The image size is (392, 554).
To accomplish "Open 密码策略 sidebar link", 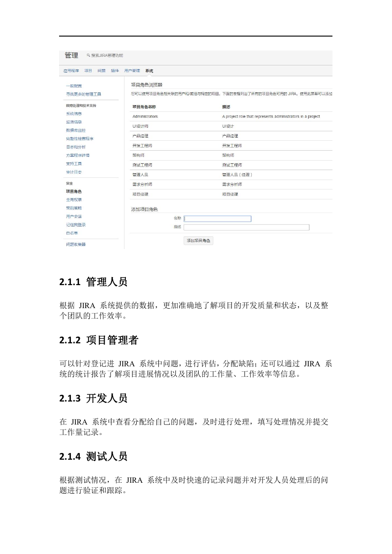I will (x=74, y=208).
